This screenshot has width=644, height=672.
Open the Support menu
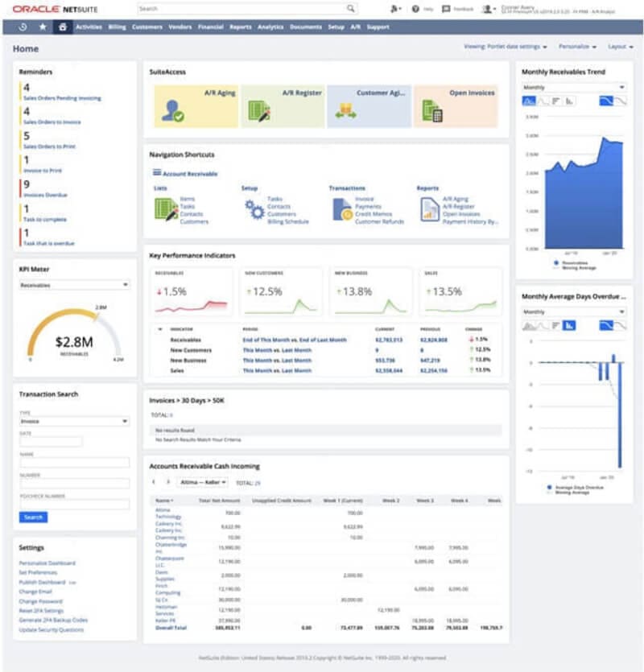[378, 27]
